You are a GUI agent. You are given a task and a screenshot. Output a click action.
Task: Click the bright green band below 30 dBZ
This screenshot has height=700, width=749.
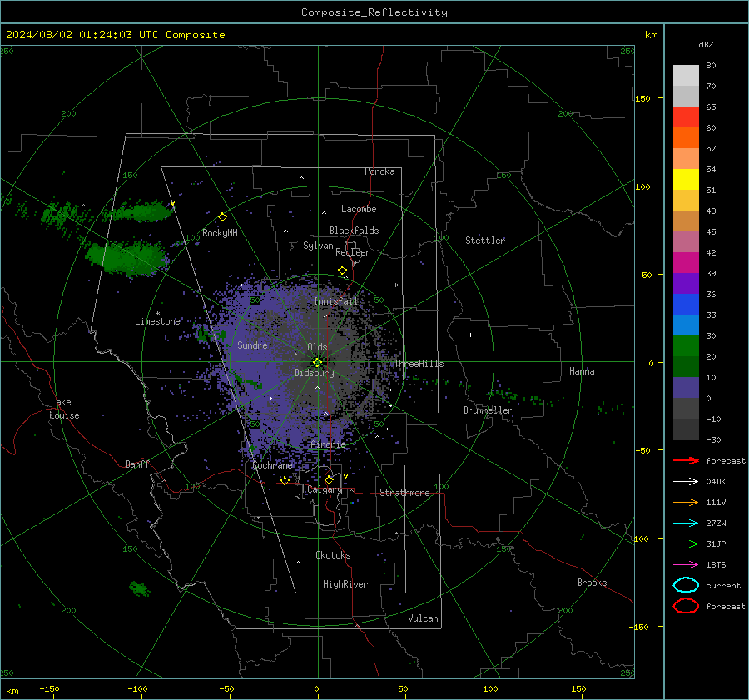tap(686, 346)
